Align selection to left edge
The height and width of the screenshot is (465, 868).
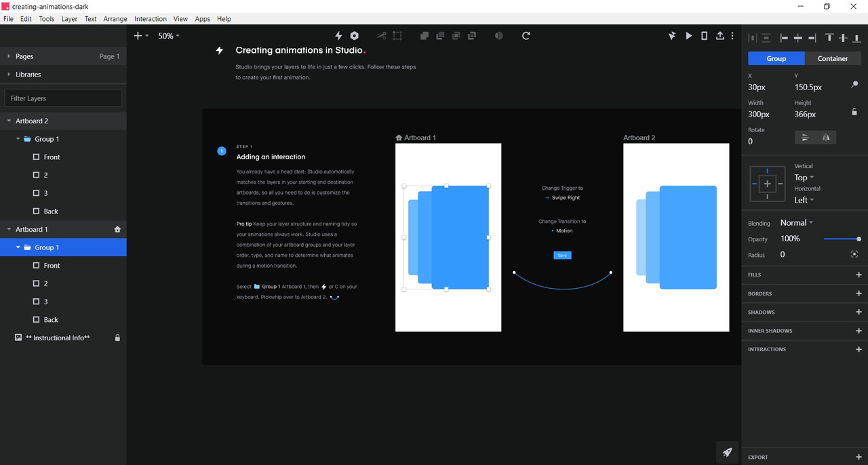click(784, 38)
